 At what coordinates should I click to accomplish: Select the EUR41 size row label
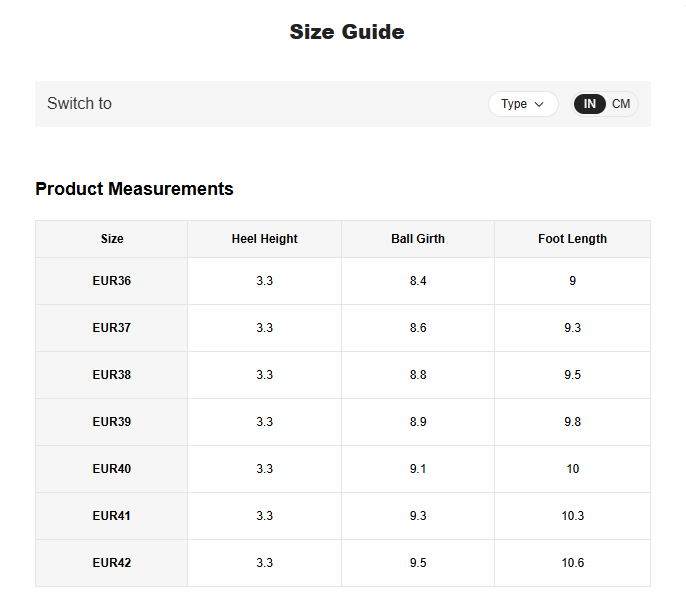(112, 516)
